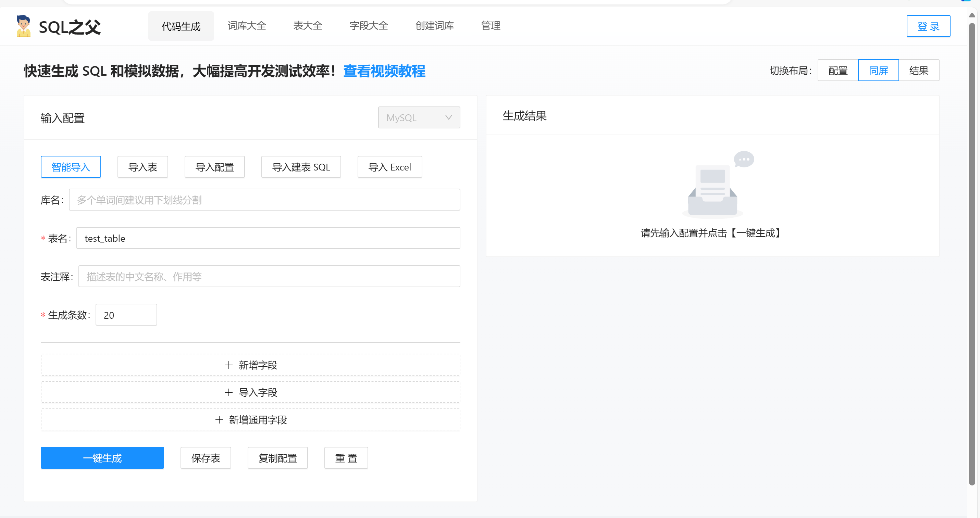Screen dimensions: 980x518
Task: Click the 导入 Excel button
Action: point(389,167)
